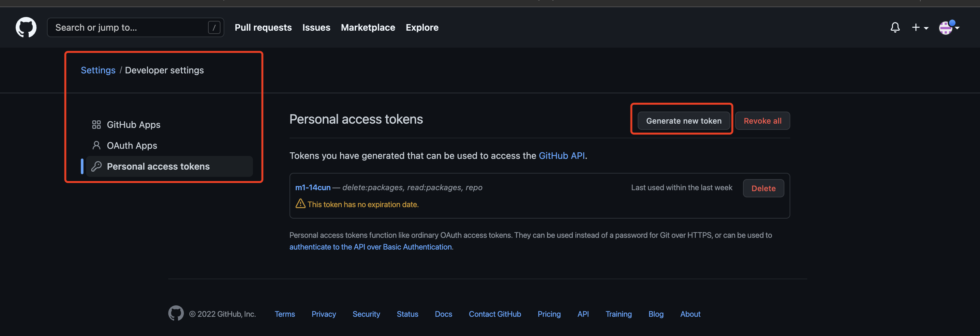The width and height of the screenshot is (980, 336).
Task: Open the notifications bell
Action: (895, 27)
